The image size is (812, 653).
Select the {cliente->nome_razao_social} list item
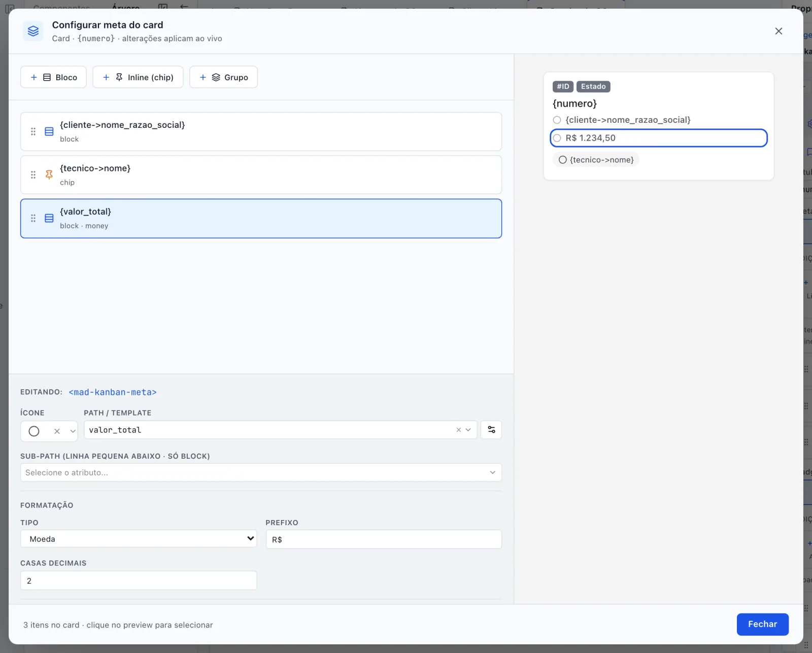click(261, 131)
